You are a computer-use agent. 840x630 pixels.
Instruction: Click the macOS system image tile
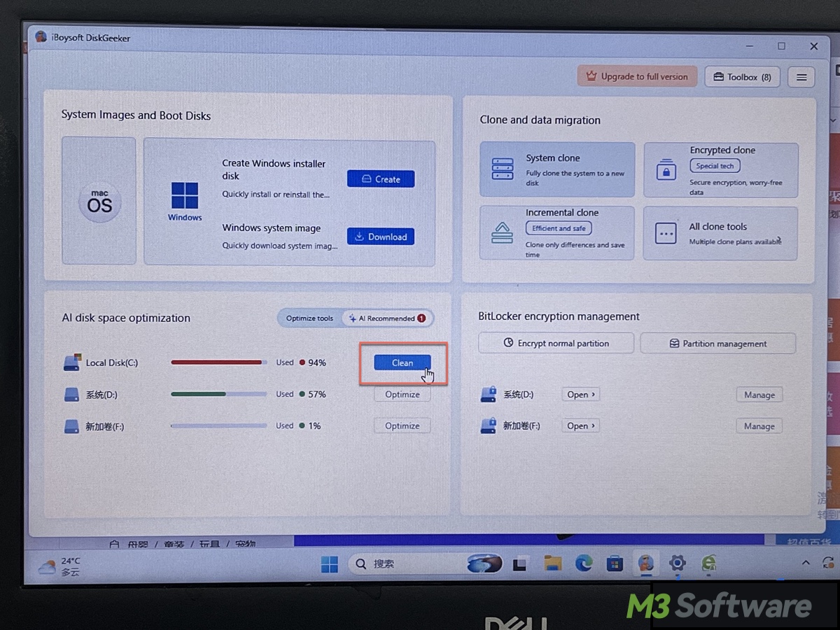tap(99, 200)
